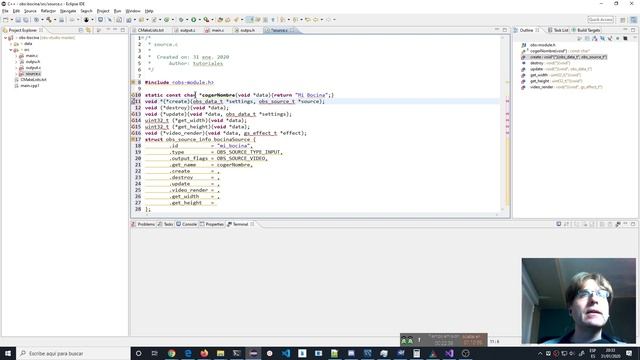Screen dimensions: 640x360
Task: Toggle black square filter in Outline toolbar
Action: point(625,38)
